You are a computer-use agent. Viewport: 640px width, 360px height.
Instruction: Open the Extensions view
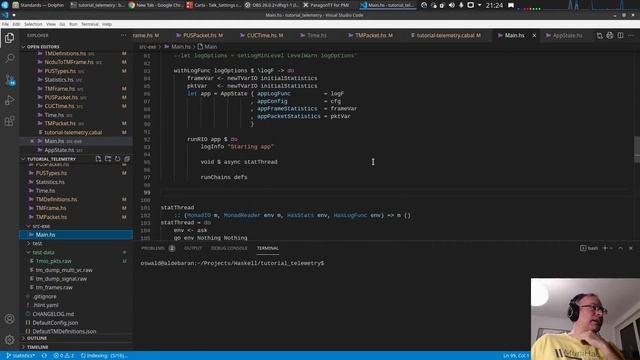click(9, 121)
